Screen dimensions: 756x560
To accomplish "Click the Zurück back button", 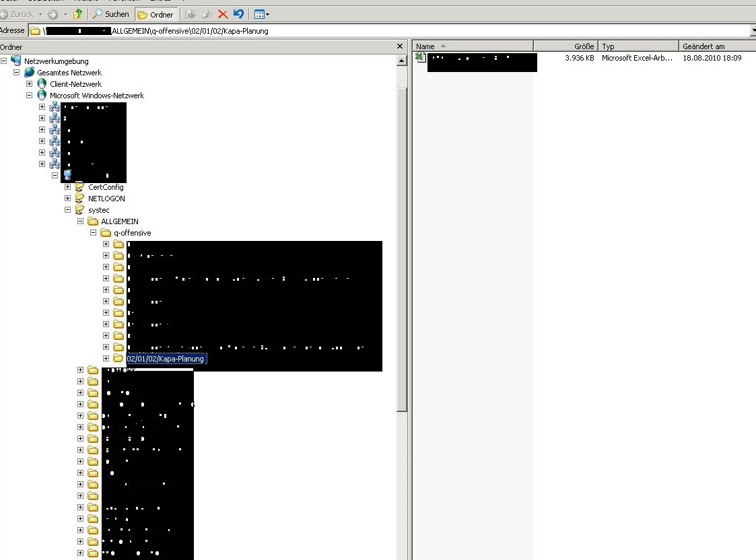I will (18, 14).
